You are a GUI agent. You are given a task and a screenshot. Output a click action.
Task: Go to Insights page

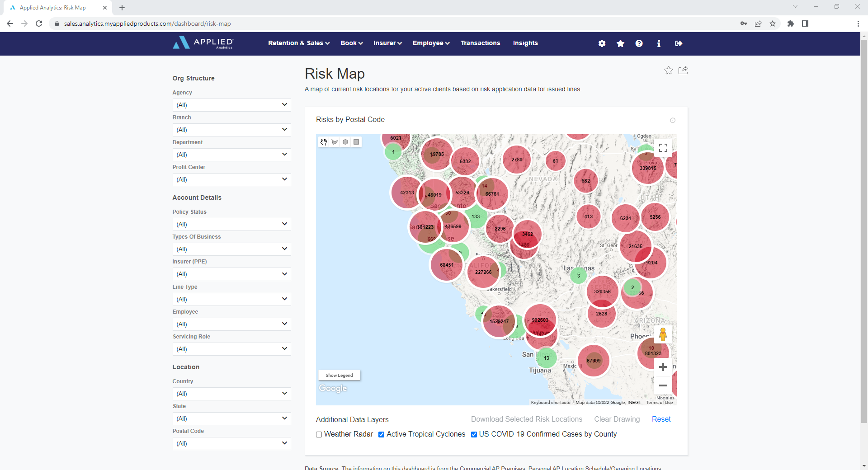525,43
